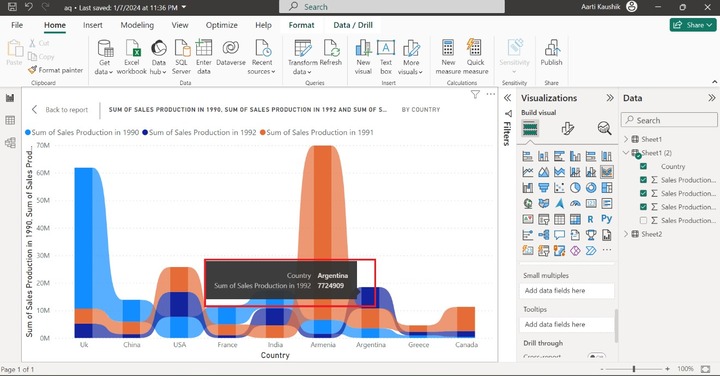Open More options ellipsis on the visual
720x376 pixels.
point(490,94)
